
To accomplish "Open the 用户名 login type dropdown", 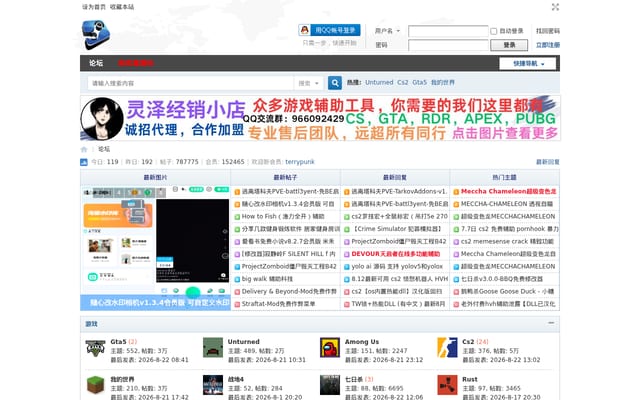I will click(x=387, y=31).
